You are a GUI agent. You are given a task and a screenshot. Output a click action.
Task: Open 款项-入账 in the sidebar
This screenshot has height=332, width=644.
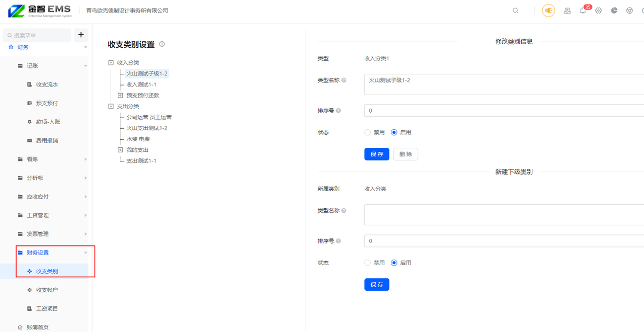pyautogui.click(x=48, y=122)
